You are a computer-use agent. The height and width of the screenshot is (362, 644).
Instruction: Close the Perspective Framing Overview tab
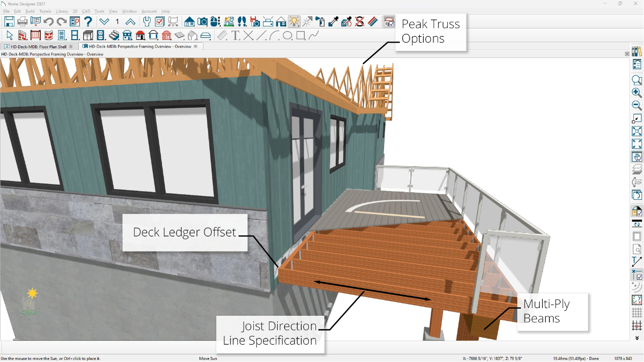pyautogui.click(x=196, y=46)
